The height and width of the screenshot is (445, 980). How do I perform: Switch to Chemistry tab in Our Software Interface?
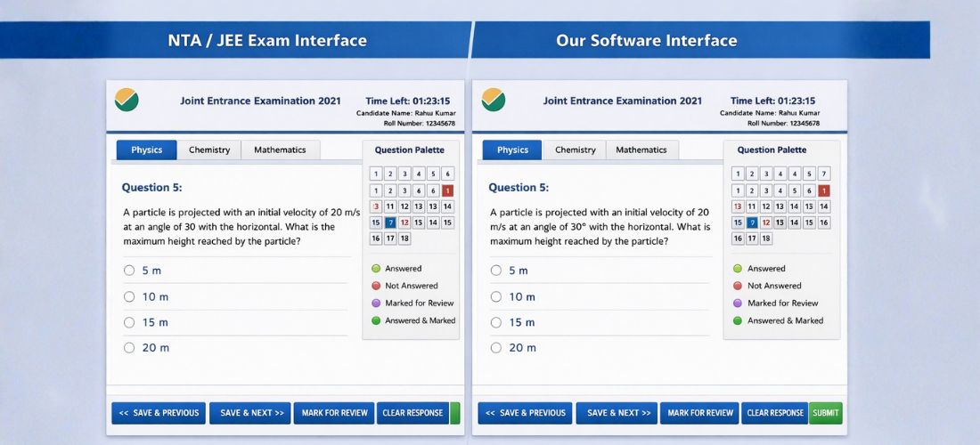[x=575, y=150]
